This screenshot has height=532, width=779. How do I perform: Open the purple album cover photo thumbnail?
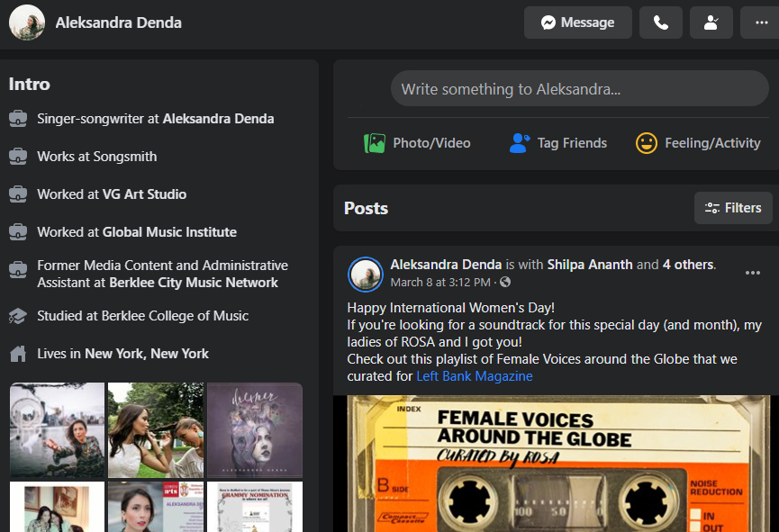(x=255, y=430)
